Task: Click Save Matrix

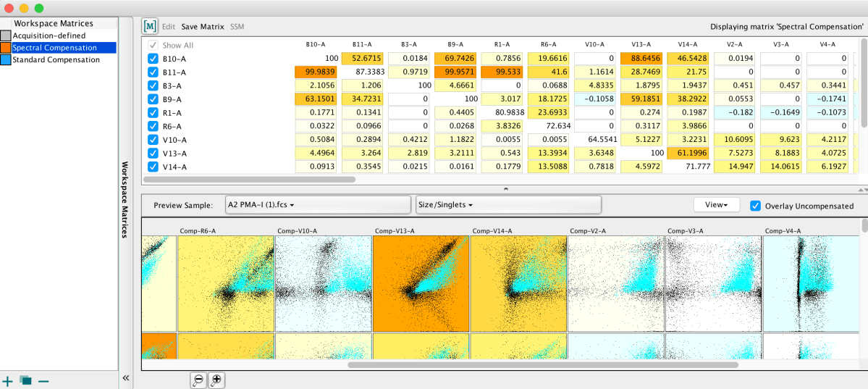Action: (203, 27)
